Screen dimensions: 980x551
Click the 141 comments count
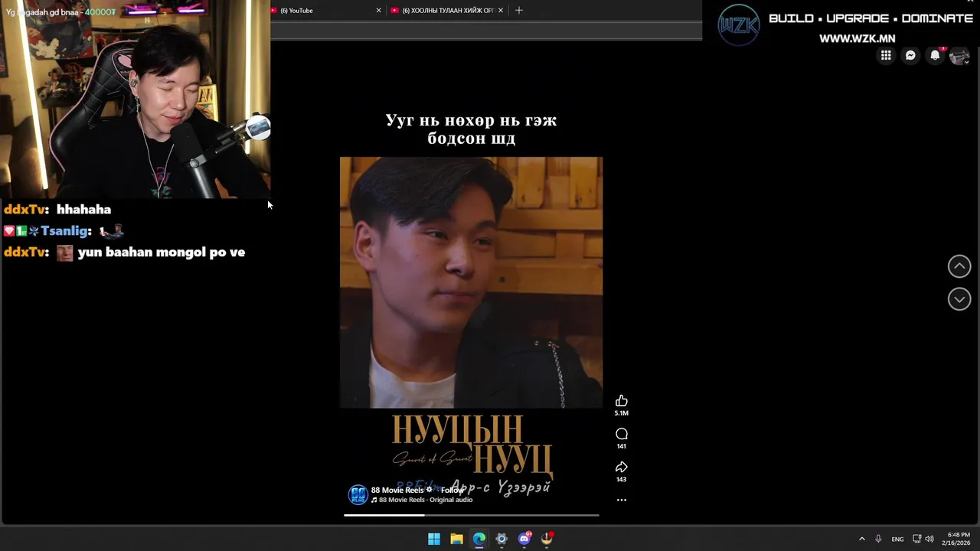[x=622, y=446]
